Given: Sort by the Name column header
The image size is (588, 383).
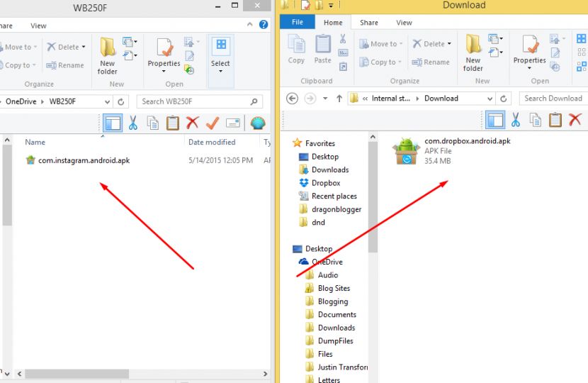Looking at the screenshot, I should [x=35, y=142].
